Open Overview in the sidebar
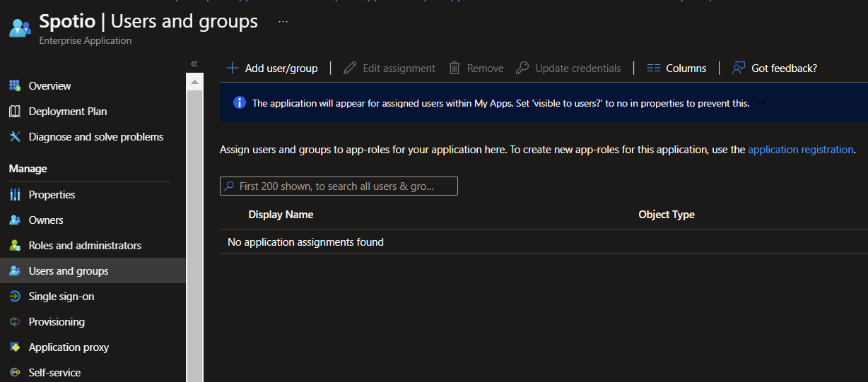The width and height of the screenshot is (868, 382). [x=49, y=86]
